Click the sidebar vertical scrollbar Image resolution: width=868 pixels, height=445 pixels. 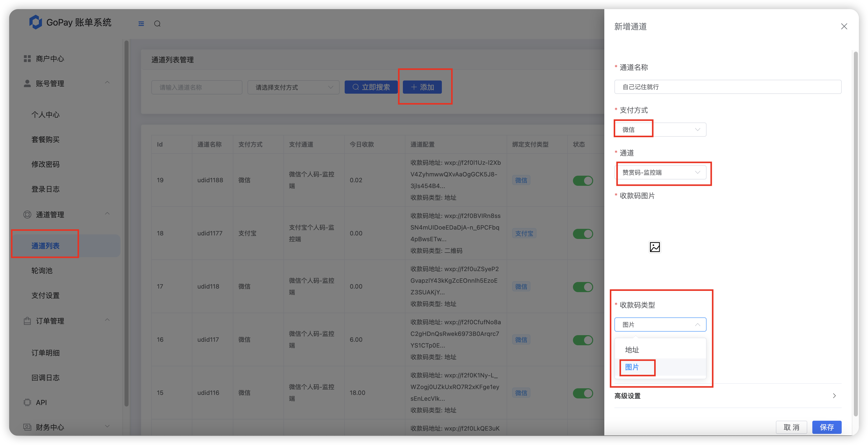tap(126, 223)
